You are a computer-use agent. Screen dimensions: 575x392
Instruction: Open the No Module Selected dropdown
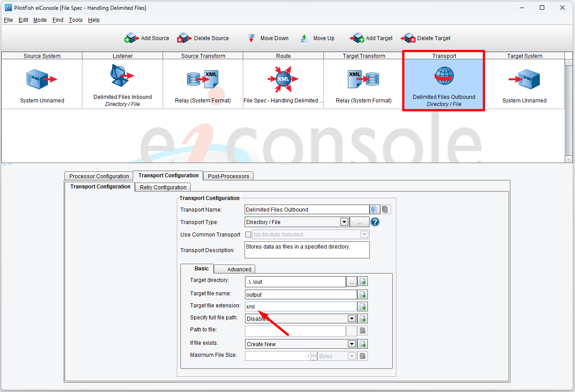click(x=364, y=234)
